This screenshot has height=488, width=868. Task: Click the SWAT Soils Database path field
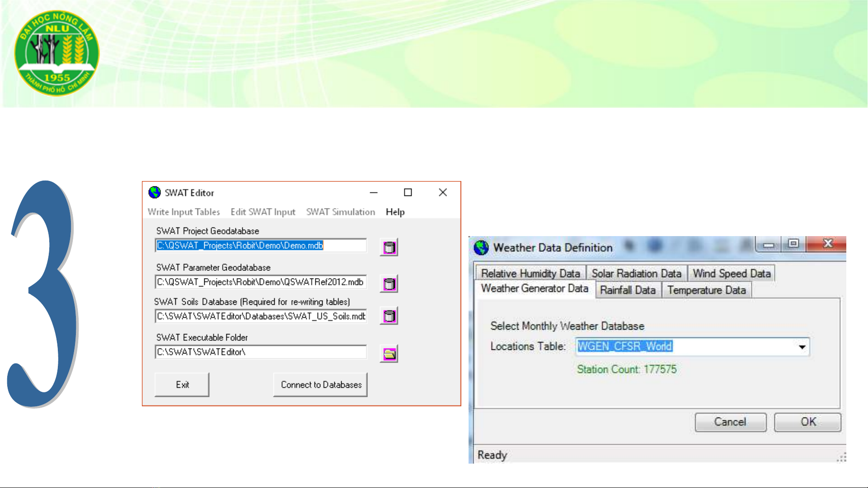(261, 316)
